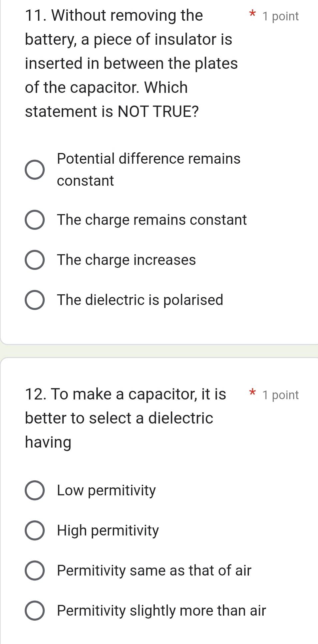318x644 pixels.
Task: Click the '1 point' label on question 11
Action: [x=280, y=16]
